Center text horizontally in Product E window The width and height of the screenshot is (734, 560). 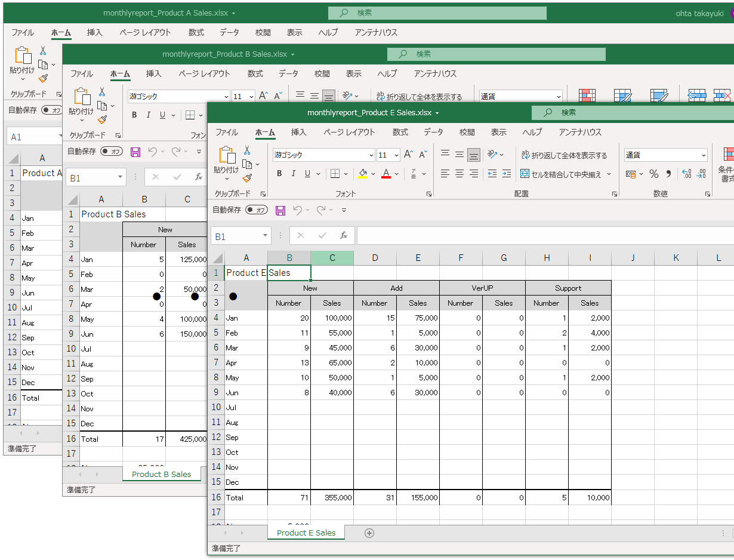tap(459, 174)
